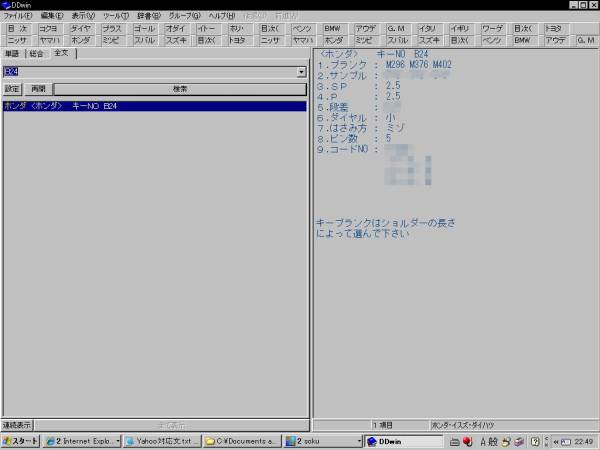Open the ファイル(F) menu

[x=18, y=16]
